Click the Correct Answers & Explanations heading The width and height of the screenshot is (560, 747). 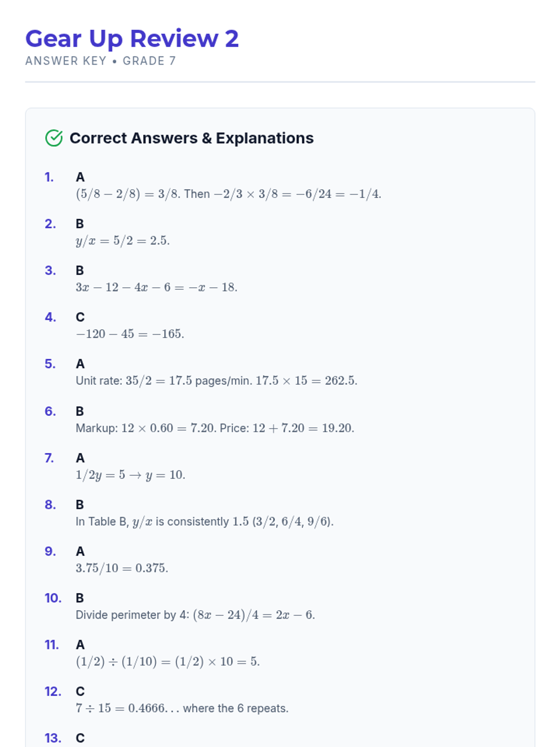(191, 138)
